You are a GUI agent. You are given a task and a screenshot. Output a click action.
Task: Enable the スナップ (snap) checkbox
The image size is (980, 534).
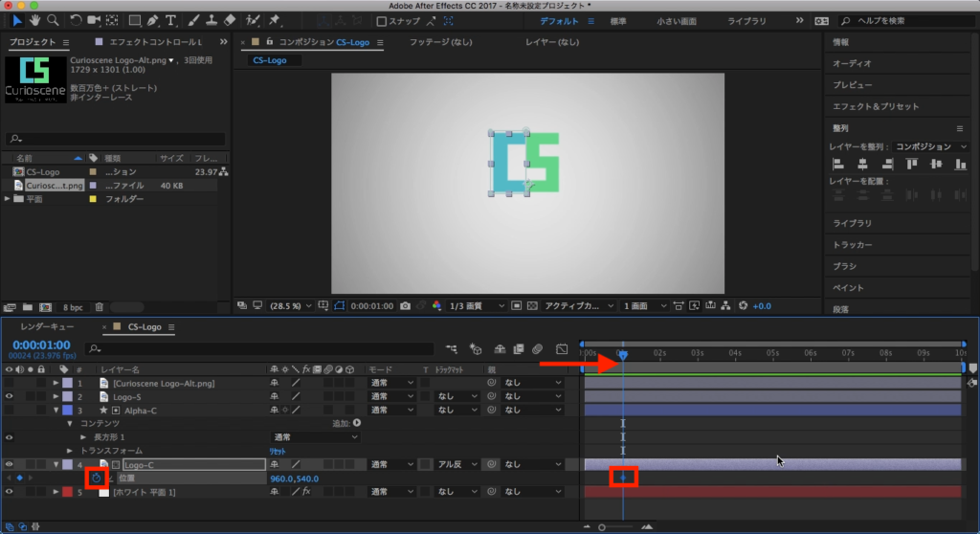pyautogui.click(x=382, y=21)
